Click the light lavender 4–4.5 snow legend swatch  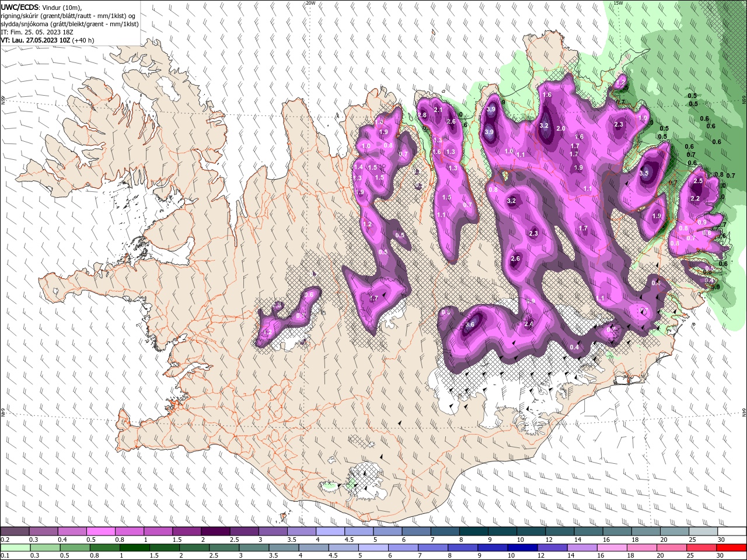point(330,531)
